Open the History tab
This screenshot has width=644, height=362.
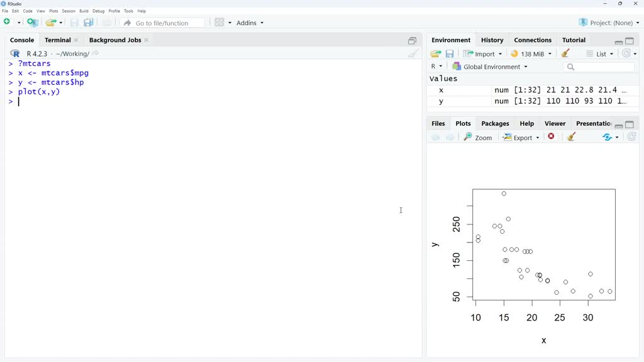pyautogui.click(x=492, y=40)
